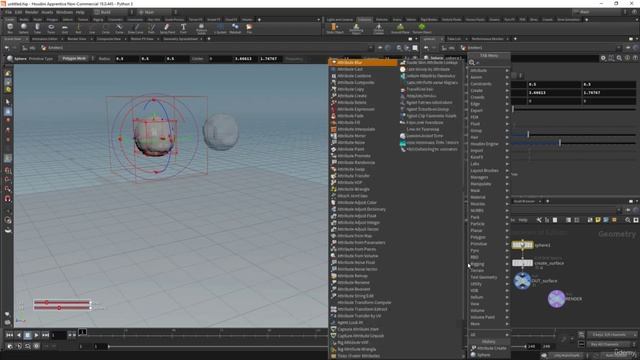This screenshot has width=640, height=360.
Task: Jump to last frame on playbar
Action: [x=45, y=335]
